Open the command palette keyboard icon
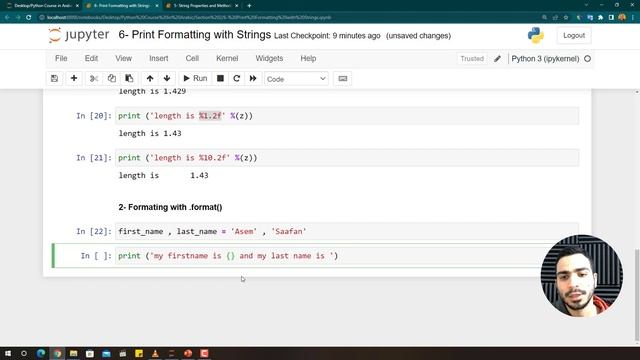 pos(342,78)
